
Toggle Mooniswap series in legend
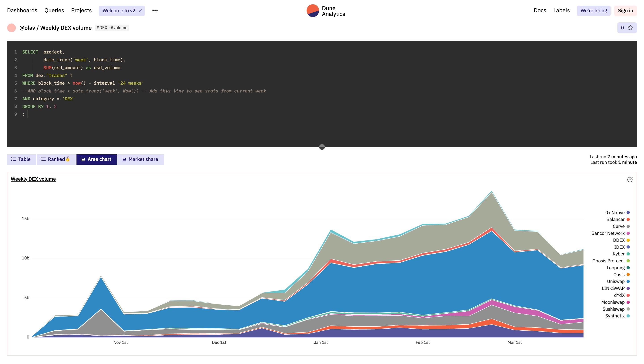tap(615, 302)
